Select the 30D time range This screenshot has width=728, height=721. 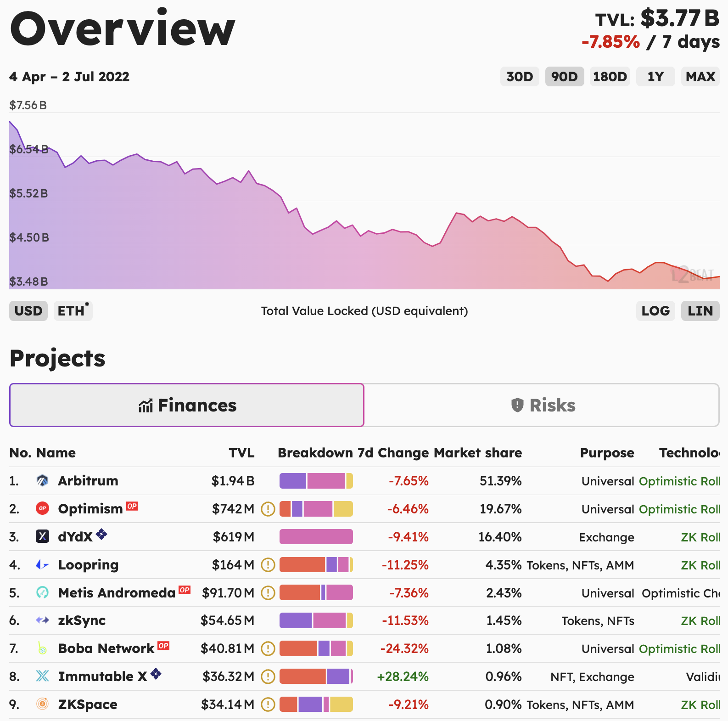click(x=520, y=77)
